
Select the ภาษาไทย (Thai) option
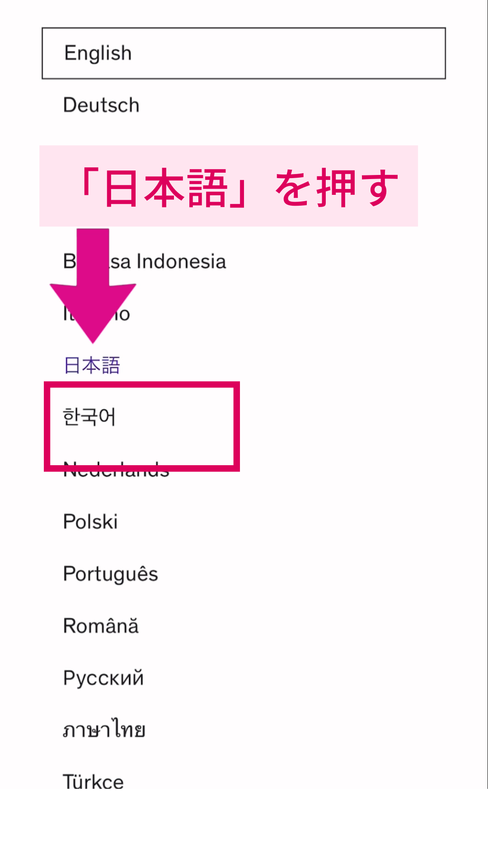pos(104,730)
